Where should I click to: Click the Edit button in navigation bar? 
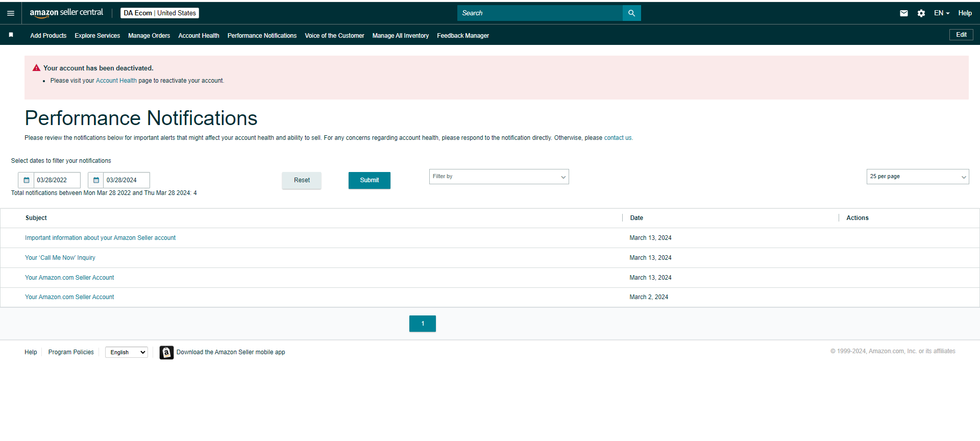[961, 35]
